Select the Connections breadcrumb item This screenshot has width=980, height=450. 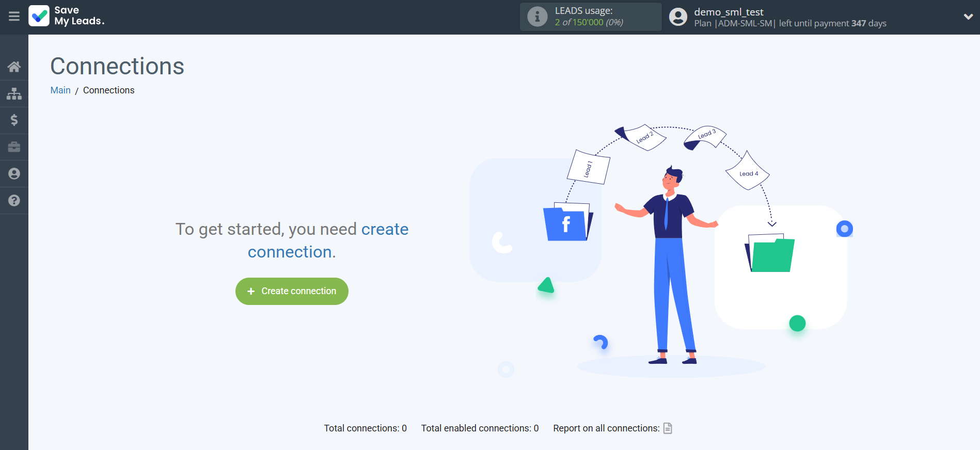(108, 90)
